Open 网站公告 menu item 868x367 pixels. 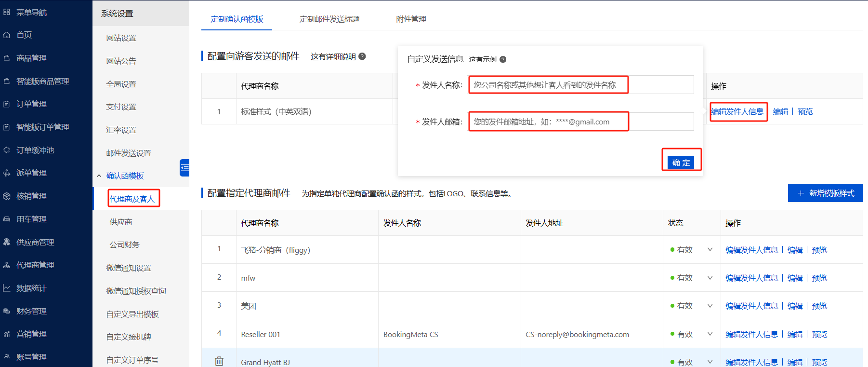121,61
